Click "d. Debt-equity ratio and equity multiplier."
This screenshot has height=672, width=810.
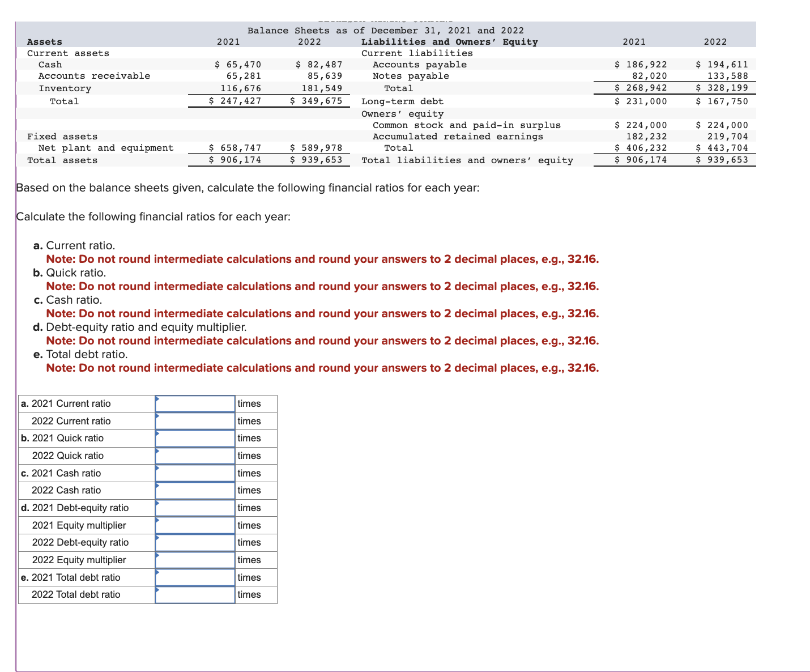pyautogui.click(x=140, y=327)
